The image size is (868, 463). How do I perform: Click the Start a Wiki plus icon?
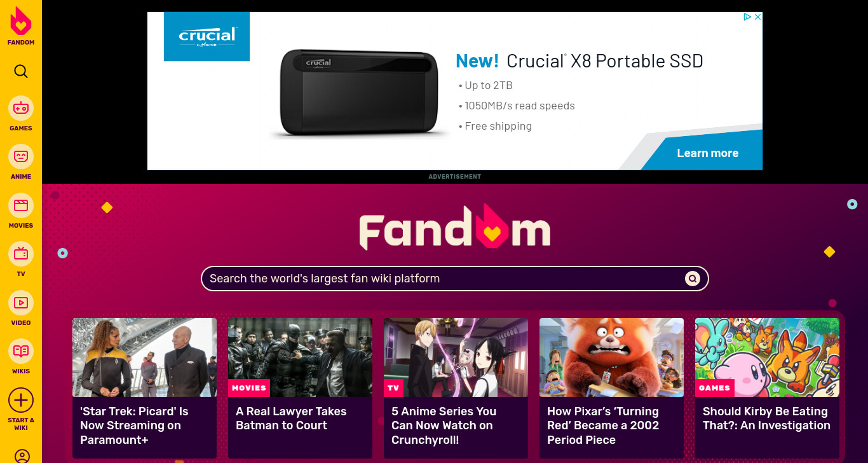tap(21, 400)
